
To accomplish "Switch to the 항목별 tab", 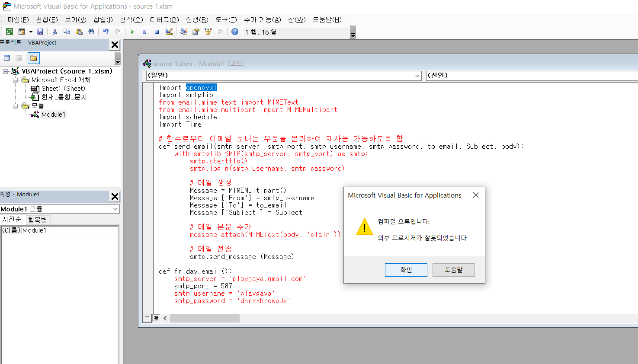I will click(x=38, y=220).
